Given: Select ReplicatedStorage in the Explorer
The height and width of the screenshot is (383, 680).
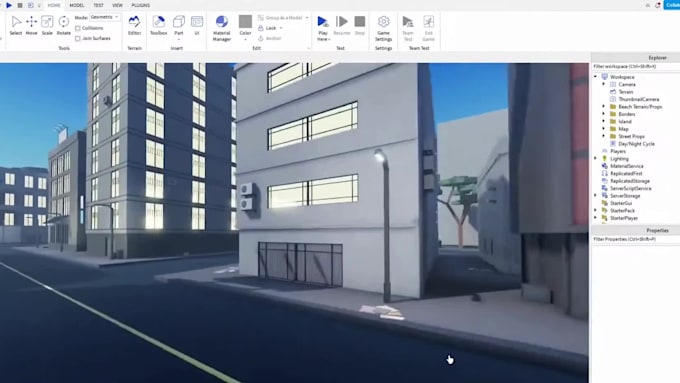Looking at the screenshot, I should [630, 181].
